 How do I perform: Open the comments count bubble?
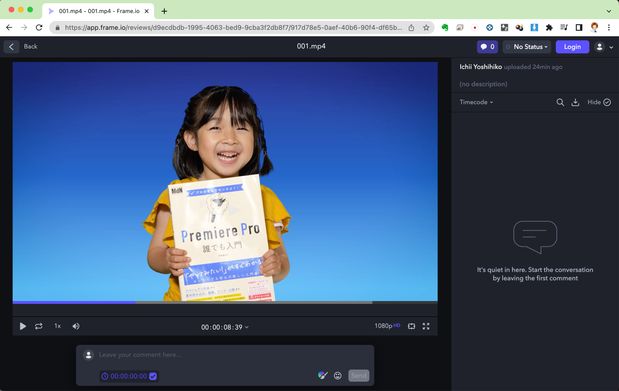[488, 47]
